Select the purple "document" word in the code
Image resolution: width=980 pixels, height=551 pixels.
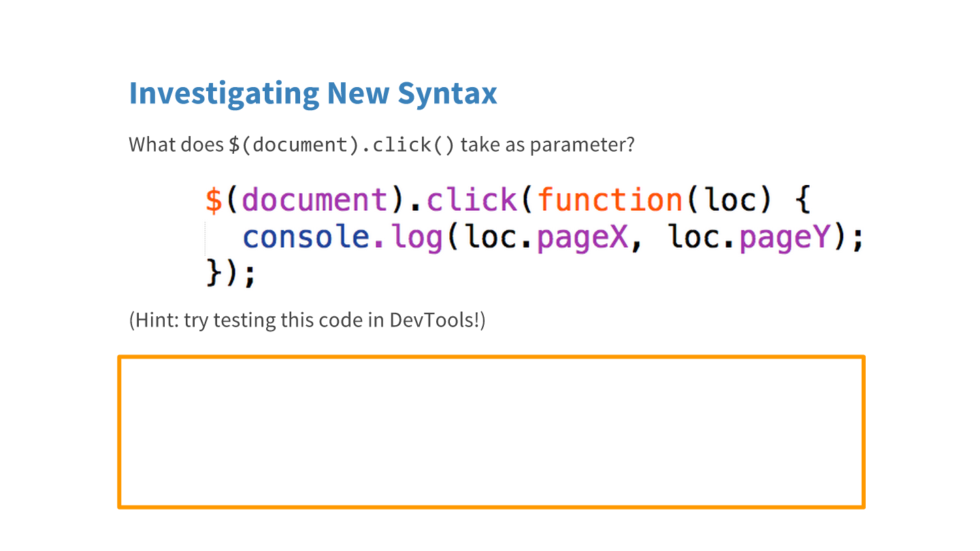pyautogui.click(x=314, y=200)
